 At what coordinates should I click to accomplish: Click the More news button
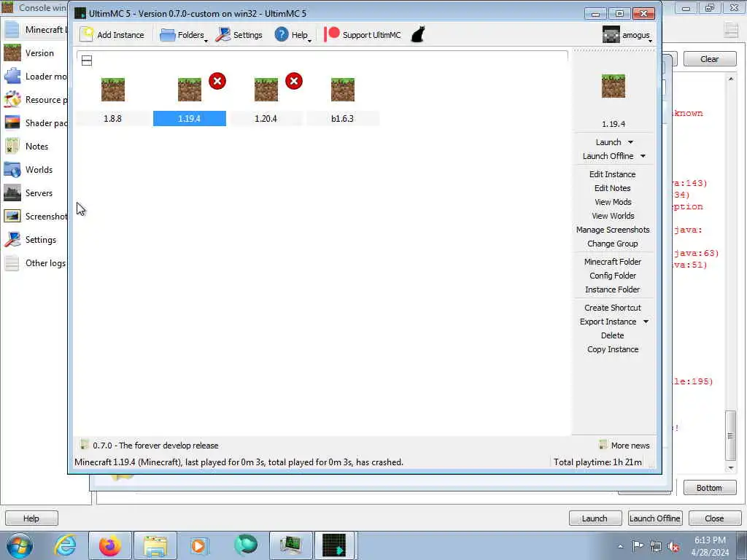pyautogui.click(x=624, y=446)
